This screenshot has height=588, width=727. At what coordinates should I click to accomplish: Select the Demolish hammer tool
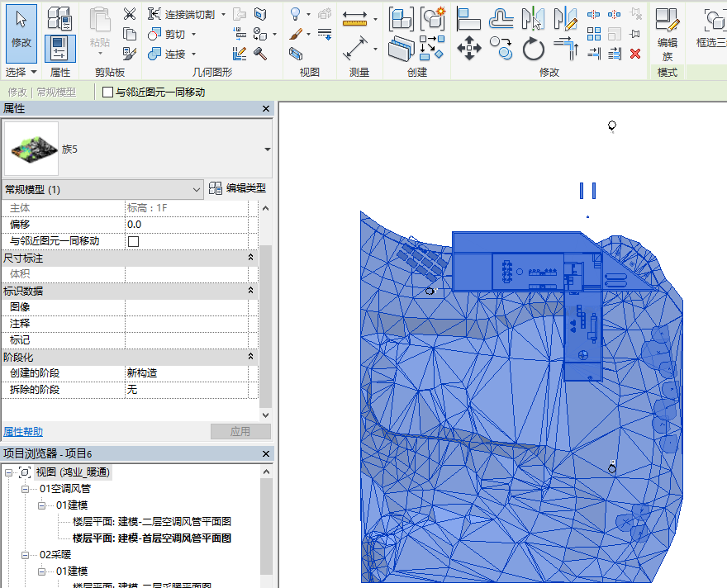click(x=260, y=54)
